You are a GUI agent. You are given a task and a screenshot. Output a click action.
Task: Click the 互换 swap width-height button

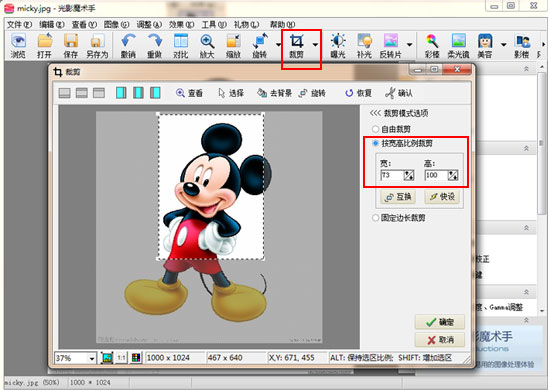[x=398, y=197]
